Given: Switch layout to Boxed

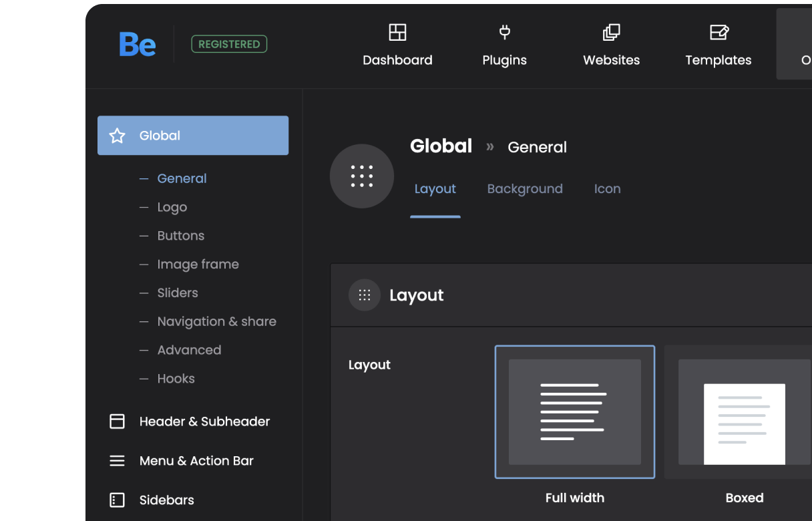Looking at the screenshot, I should point(743,412).
